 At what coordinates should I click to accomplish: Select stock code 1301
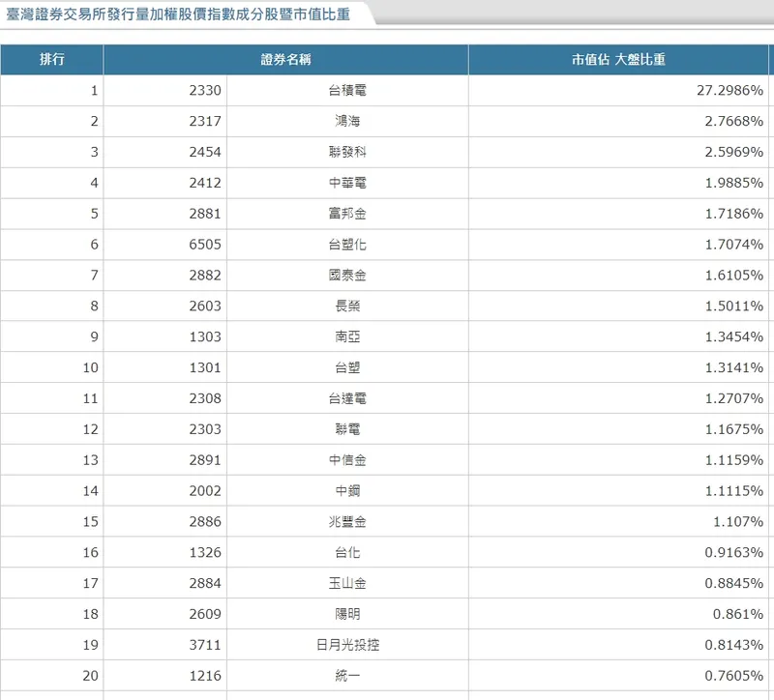click(x=205, y=367)
